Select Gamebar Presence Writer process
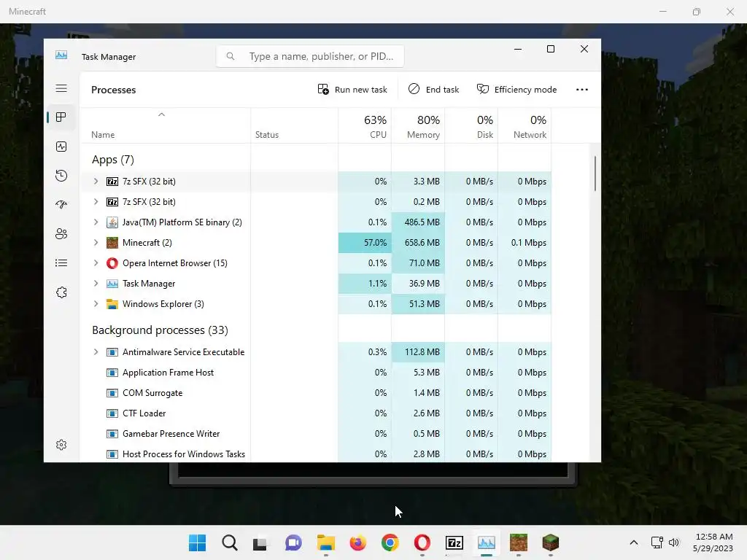Image resolution: width=747 pixels, height=560 pixels. 316,435
